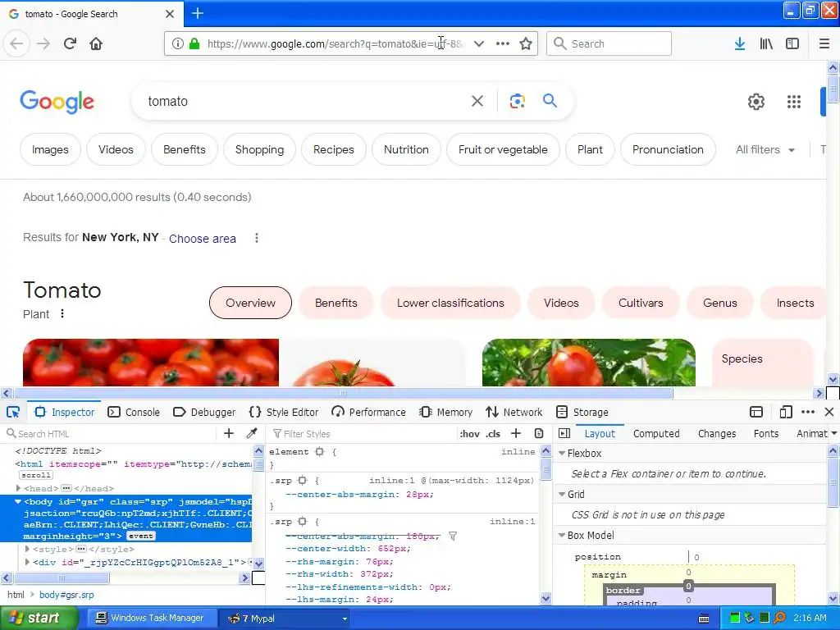840x630 pixels.
Task: Open the Storage tab
Action: point(582,412)
